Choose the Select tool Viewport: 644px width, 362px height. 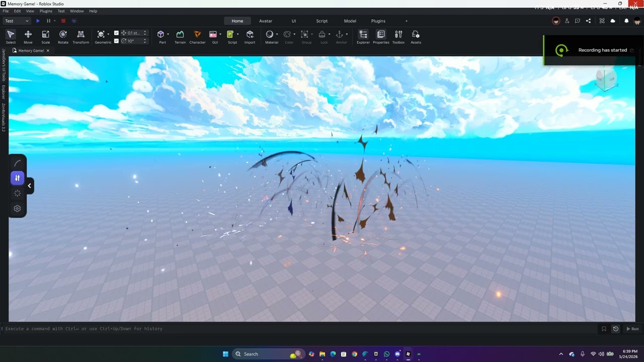(x=11, y=37)
